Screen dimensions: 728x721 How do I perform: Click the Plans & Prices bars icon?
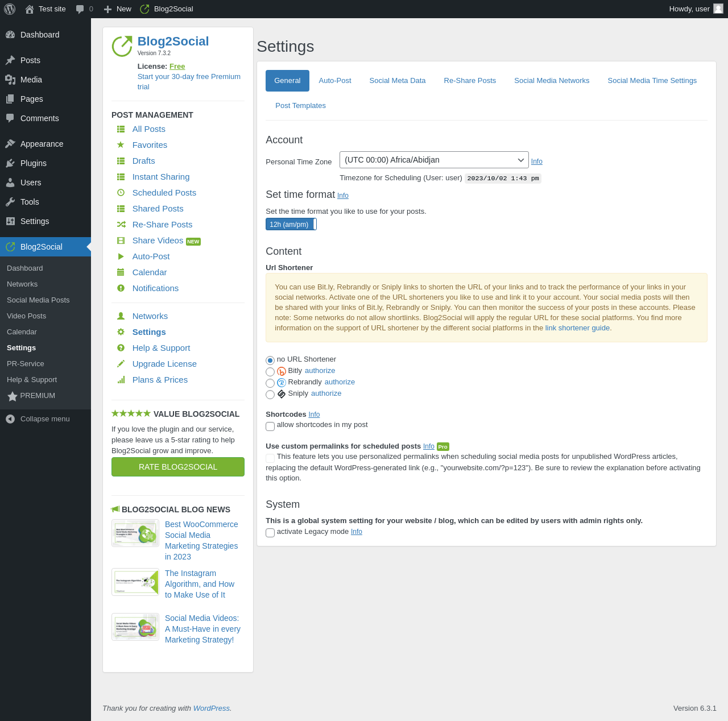tap(121, 380)
